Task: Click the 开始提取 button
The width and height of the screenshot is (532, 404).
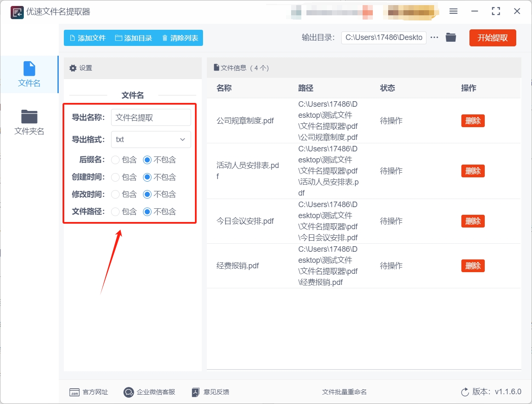Action: click(493, 38)
